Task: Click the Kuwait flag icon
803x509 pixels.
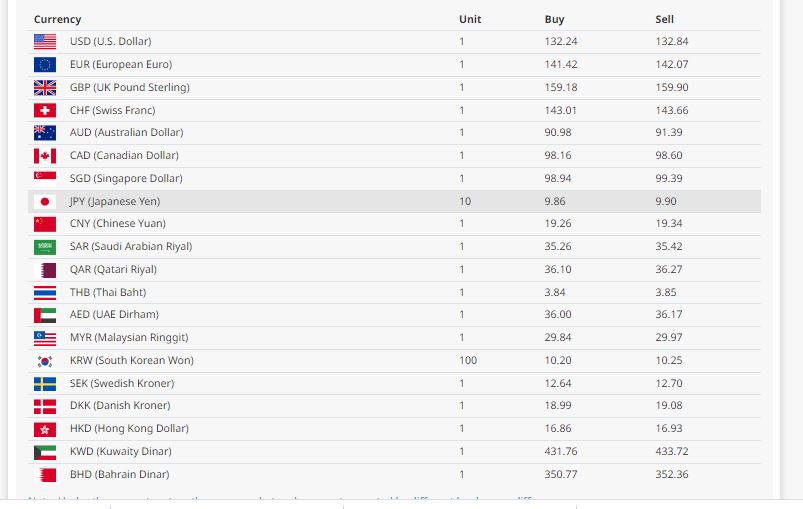Action: coord(45,452)
